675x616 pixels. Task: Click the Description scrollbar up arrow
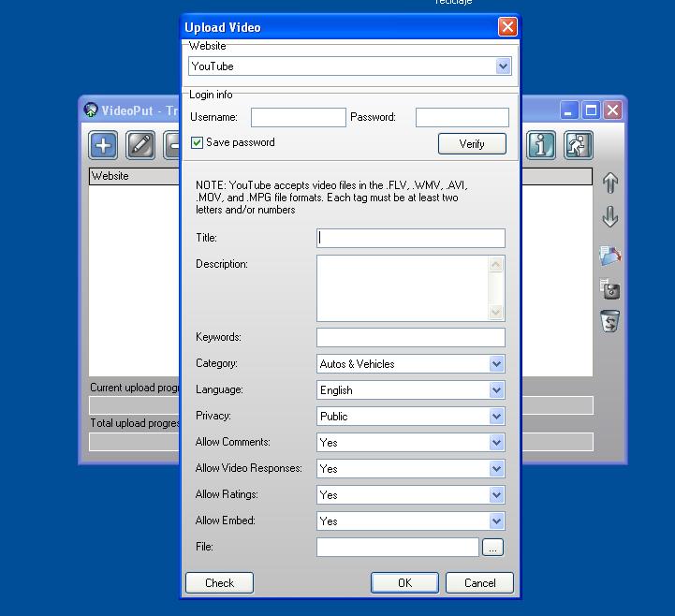(496, 264)
